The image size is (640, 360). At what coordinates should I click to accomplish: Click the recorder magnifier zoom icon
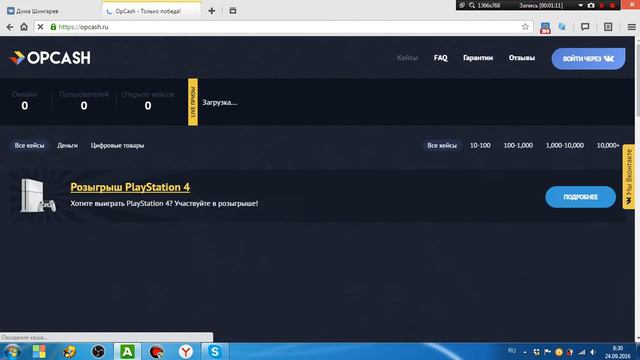click(x=472, y=5)
